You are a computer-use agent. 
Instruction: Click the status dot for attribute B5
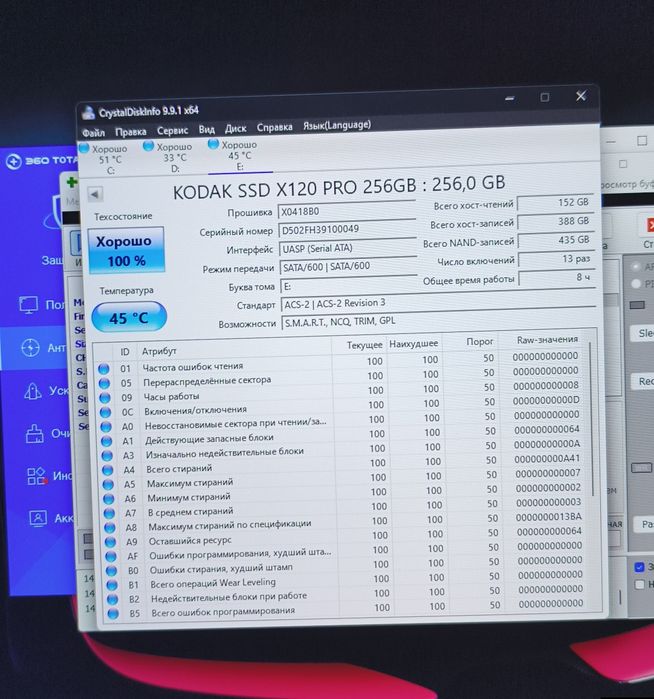pos(113,614)
